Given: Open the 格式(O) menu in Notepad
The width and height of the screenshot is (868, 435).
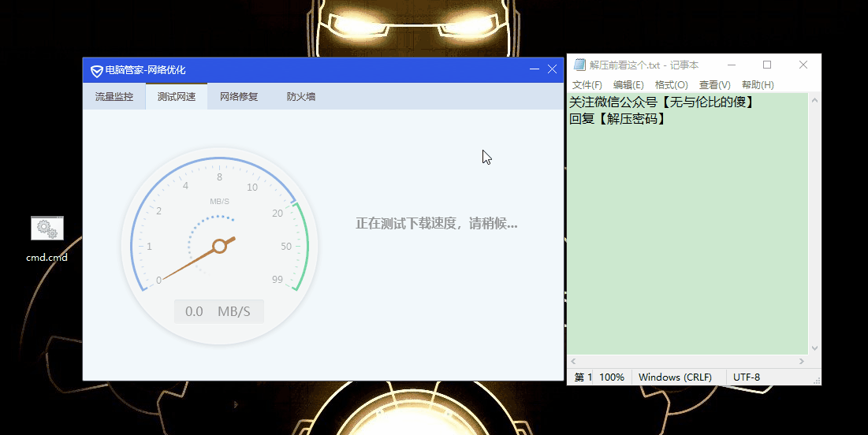Looking at the screenshot, I should click(671, 84).
